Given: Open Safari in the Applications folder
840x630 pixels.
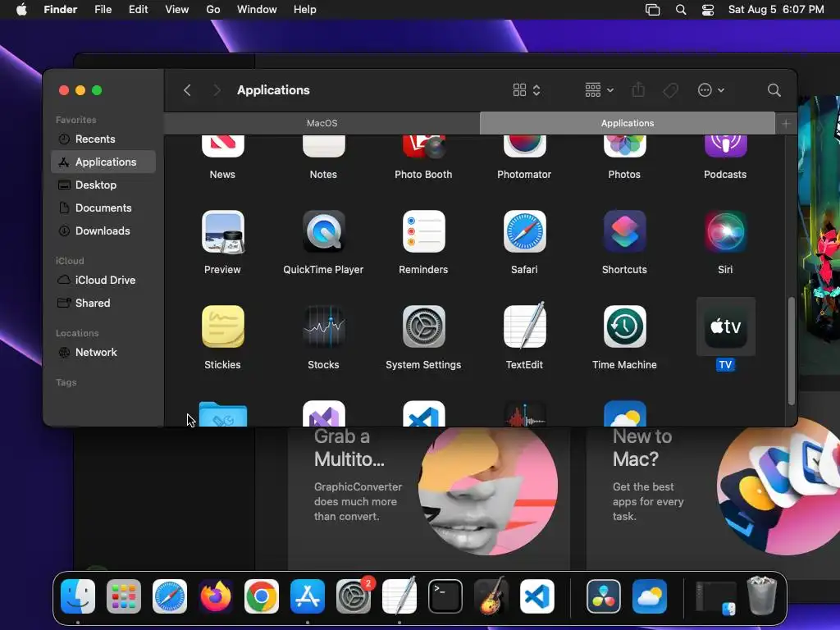Looking at the screenshot, I should click(524, 231).
